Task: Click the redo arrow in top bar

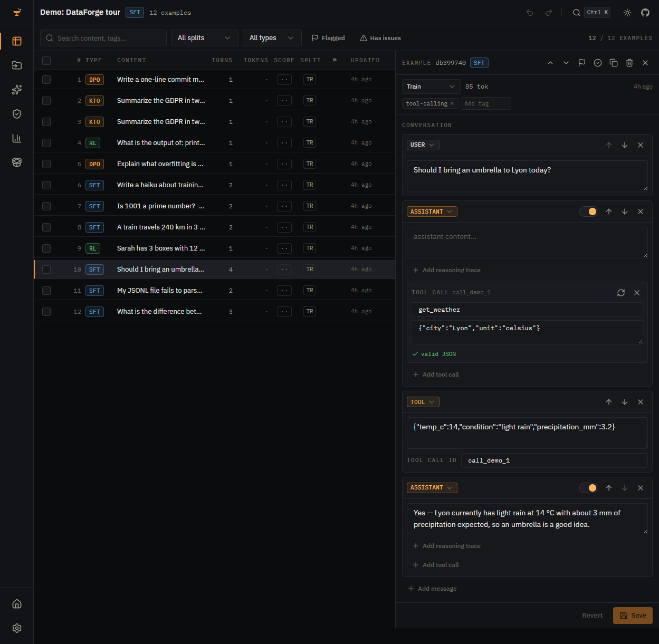Action: pos(549,13)
